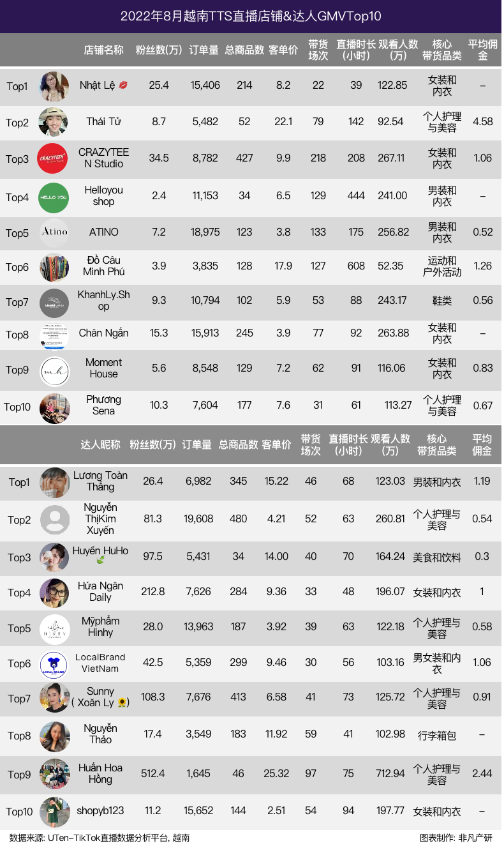Open Thái Tử's profile photo
The width and height of the screenshot is (504, 848).
[x=53, y=121]
